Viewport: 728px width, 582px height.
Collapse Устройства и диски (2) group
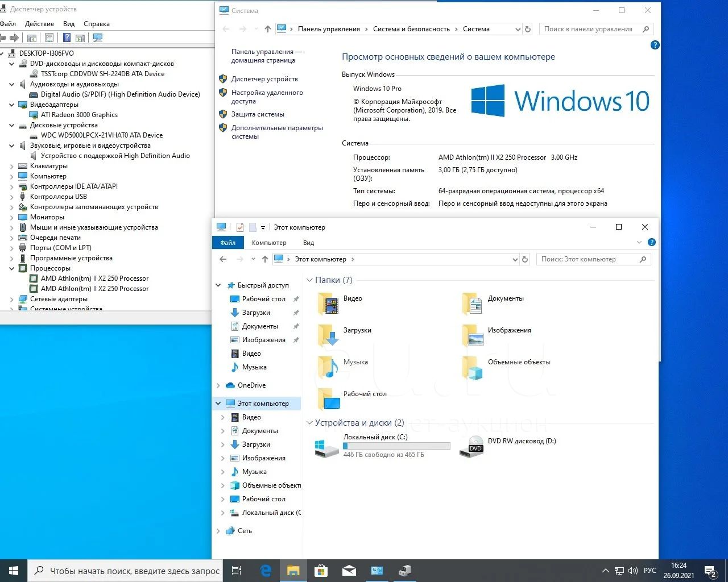click(x=310, y=423)
